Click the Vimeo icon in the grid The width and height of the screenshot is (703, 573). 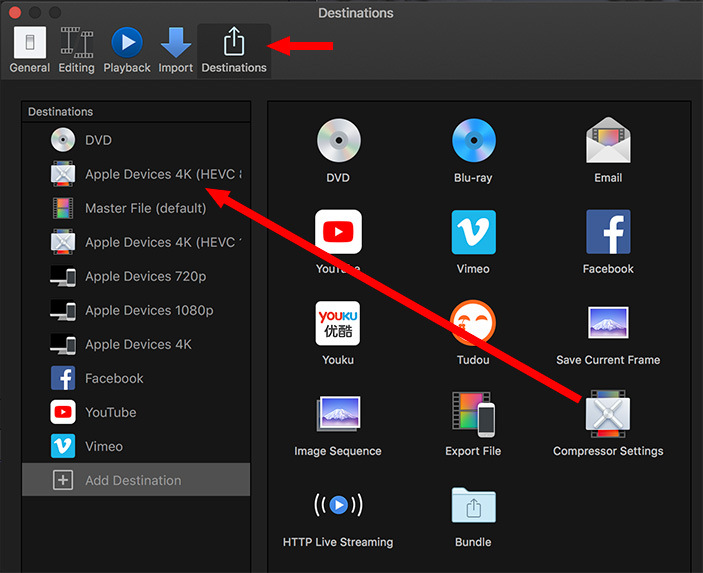point(473,232)
